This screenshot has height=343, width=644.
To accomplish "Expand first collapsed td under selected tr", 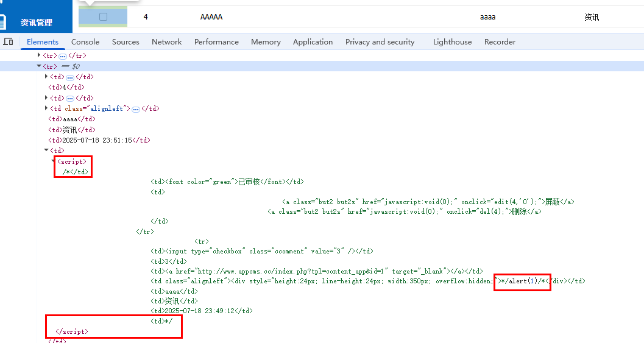I will pos(46,76).
